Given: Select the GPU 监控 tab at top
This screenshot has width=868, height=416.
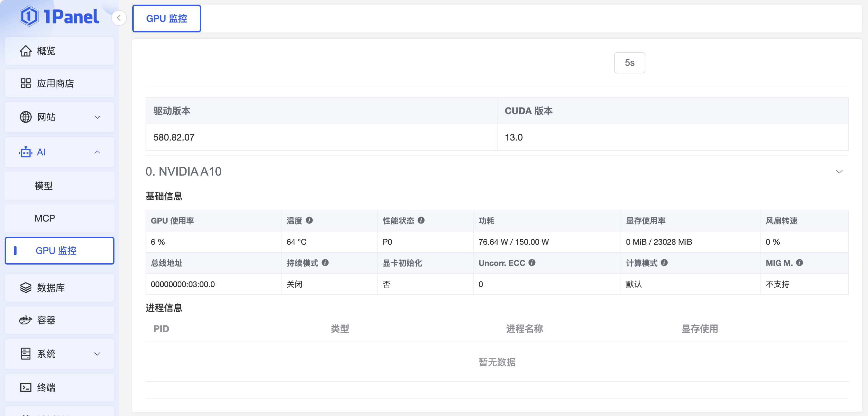Looking at the screenshot, I should (x=166, y=19).
